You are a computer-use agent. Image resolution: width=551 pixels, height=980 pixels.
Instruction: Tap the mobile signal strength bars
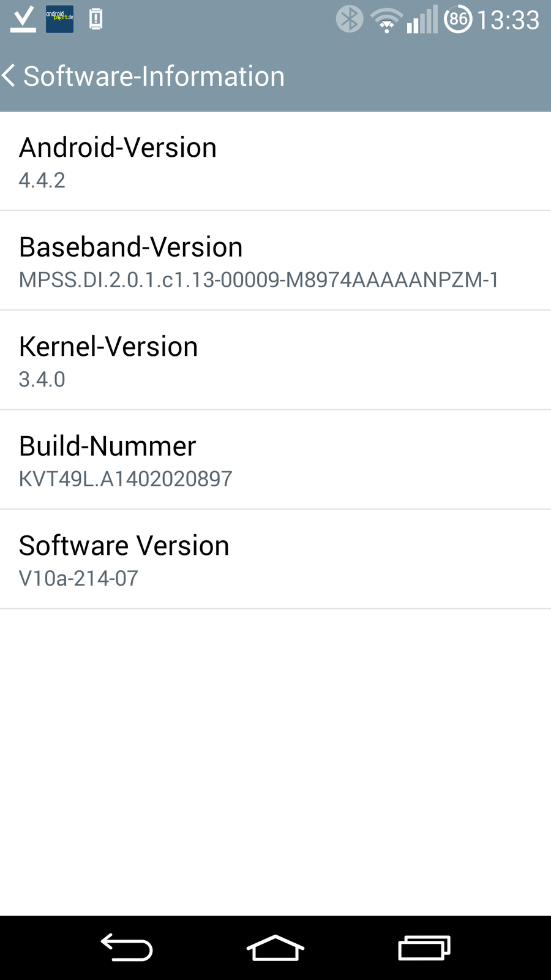[x=422, y=20]
